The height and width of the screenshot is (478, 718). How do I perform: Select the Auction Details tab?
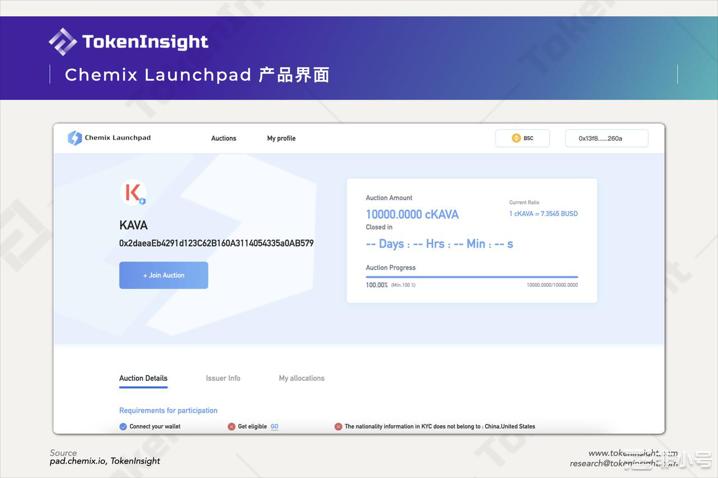[x=143, y=378]
